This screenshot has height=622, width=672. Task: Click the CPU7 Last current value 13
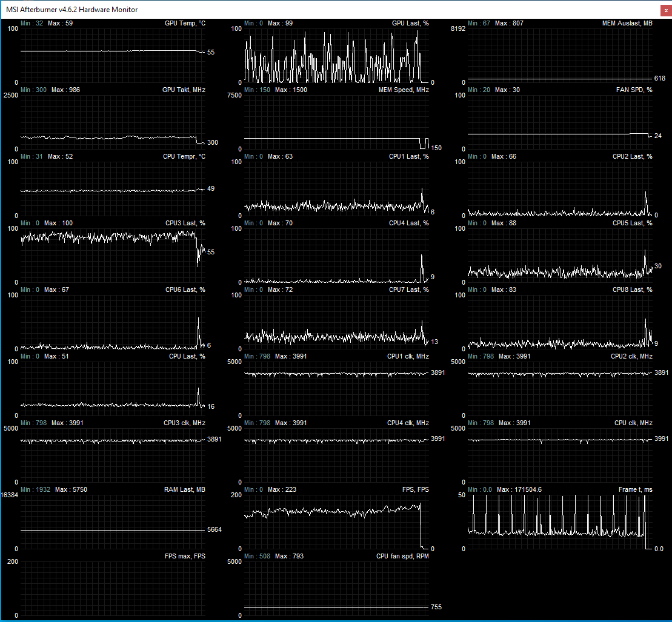pyautogui.click(x=434, y=342)
